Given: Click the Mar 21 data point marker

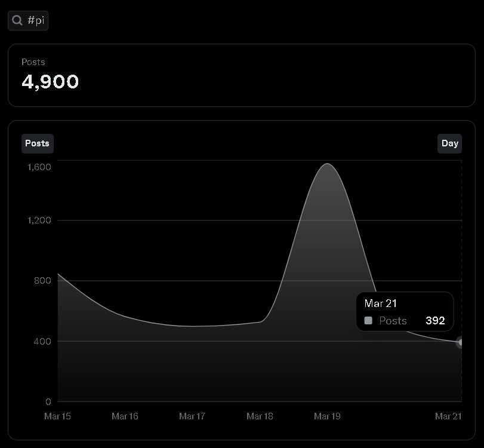Looking at the screenshot, I should (x=461, y=342).
